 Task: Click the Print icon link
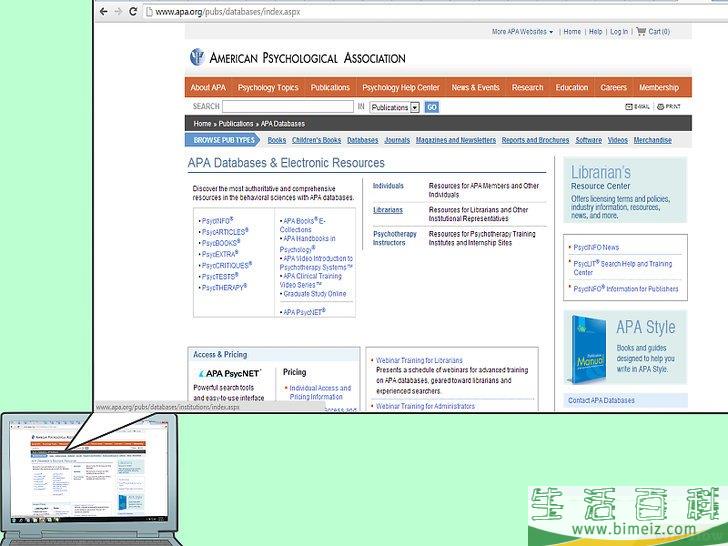pos(669,106)
